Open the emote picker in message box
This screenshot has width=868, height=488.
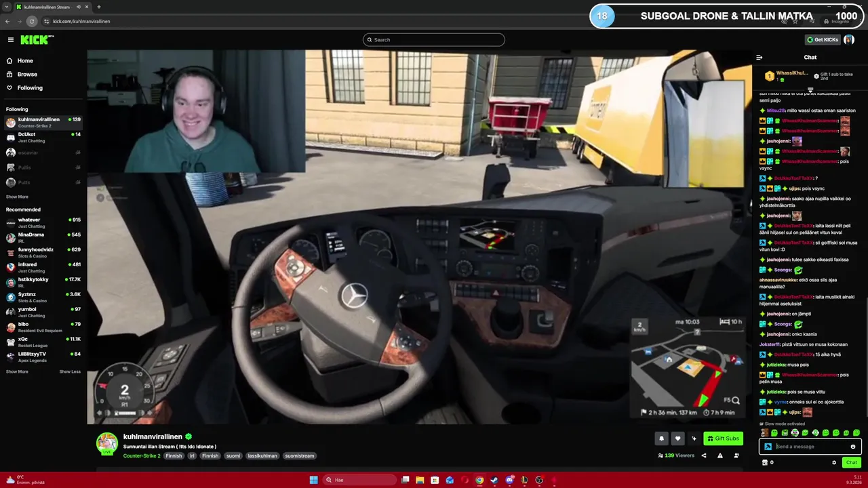(x=853, y=447)
